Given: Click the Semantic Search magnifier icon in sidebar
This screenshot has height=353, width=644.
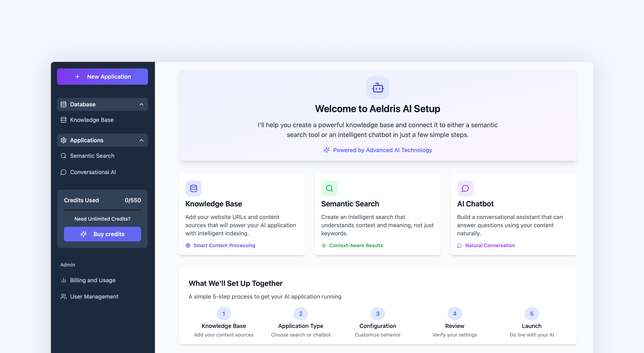Looking at the screenshot, I should click(x=63, y=156).
